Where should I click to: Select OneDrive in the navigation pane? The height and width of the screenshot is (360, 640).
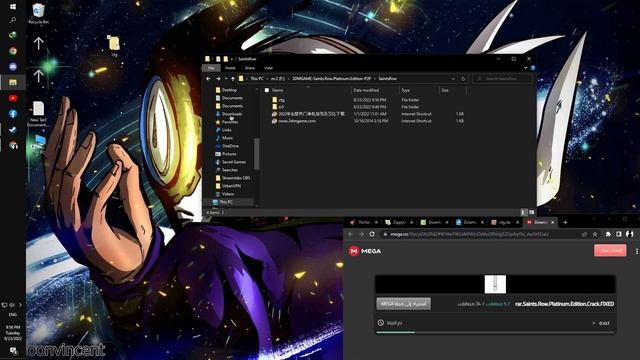[227, 146]
